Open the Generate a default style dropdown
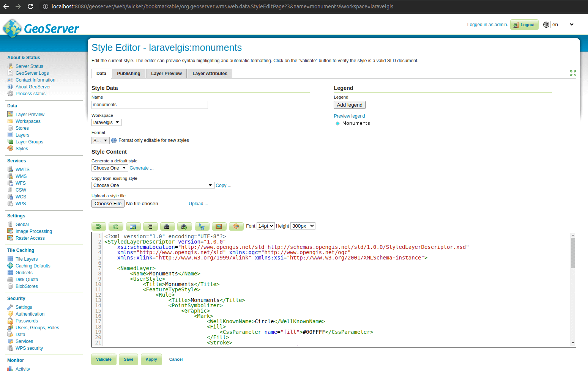Viewport: 588px width, 371px height. (x=110, y=168)
